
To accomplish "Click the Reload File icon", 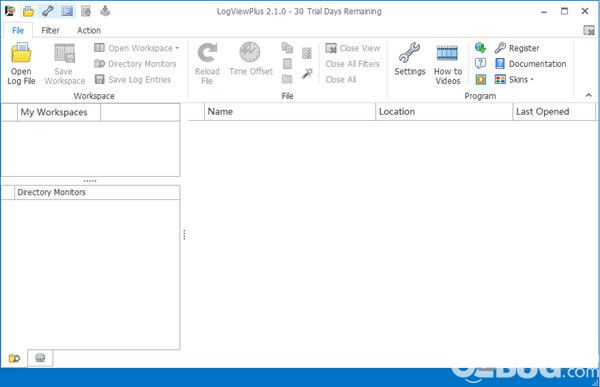I will pyautogui.click(x=207, y=53).
